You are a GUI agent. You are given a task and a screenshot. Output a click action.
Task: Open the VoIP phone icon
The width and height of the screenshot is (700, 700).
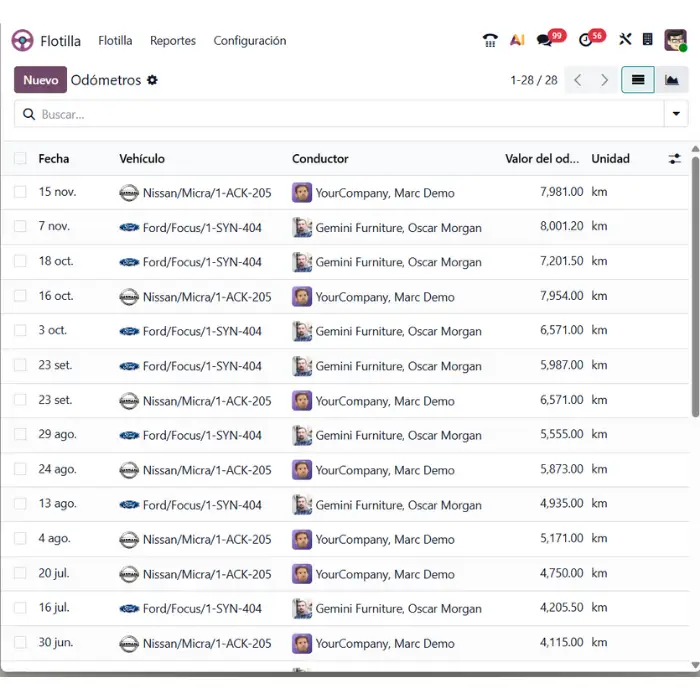coord(490,41)
